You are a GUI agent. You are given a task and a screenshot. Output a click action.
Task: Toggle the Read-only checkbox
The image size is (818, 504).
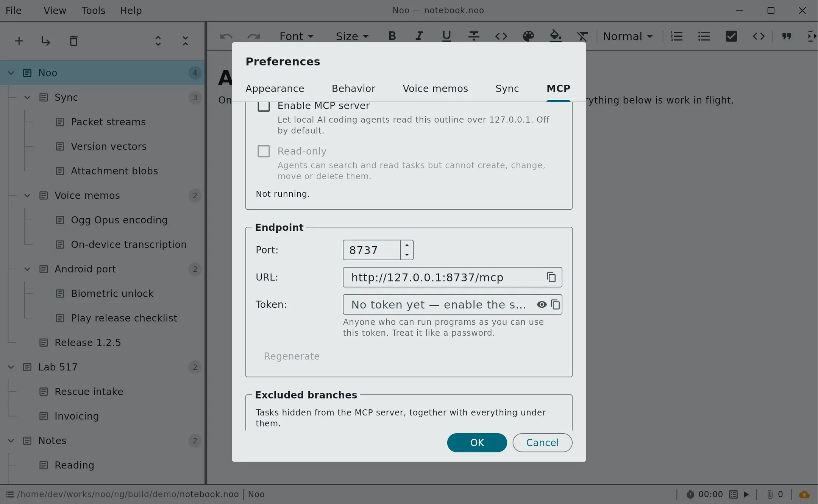click(264, 151)
